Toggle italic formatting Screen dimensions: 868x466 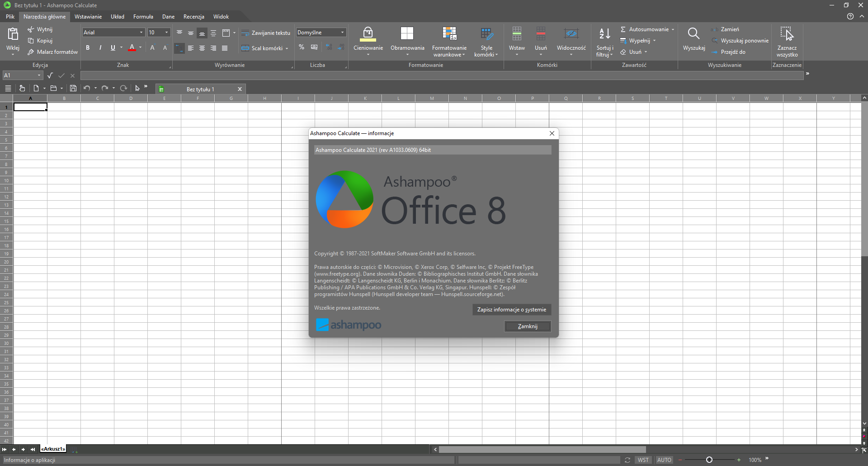100,48
